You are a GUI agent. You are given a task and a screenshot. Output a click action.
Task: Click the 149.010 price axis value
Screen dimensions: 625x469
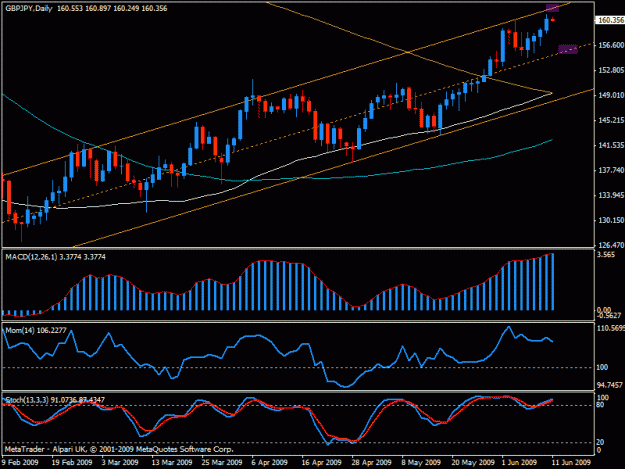611,95
